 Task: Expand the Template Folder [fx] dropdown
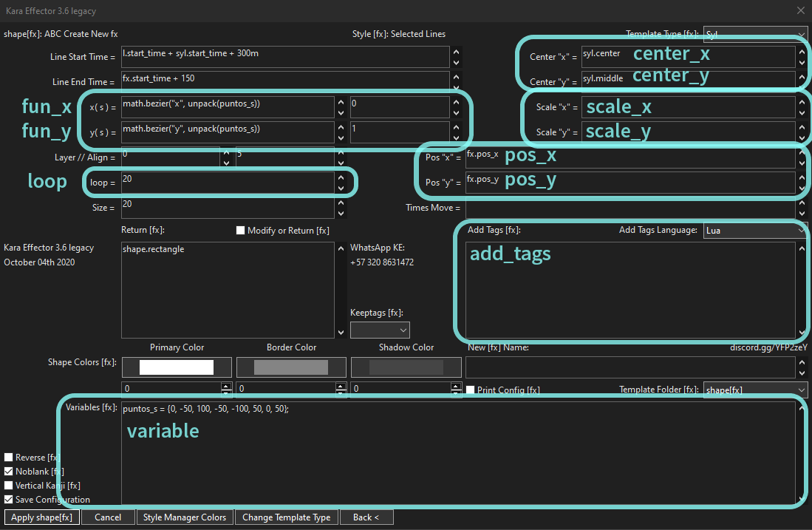[755, 390]
